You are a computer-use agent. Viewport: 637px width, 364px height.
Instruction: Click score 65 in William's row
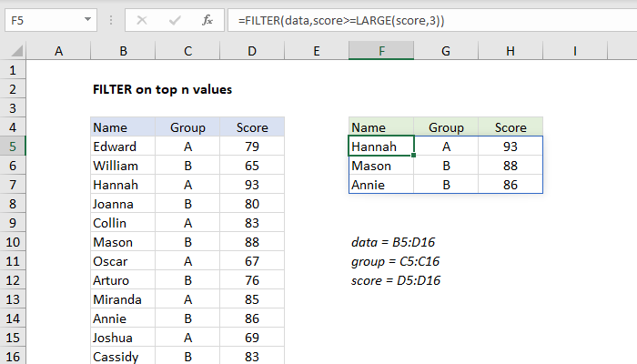[x=252, y=166]
